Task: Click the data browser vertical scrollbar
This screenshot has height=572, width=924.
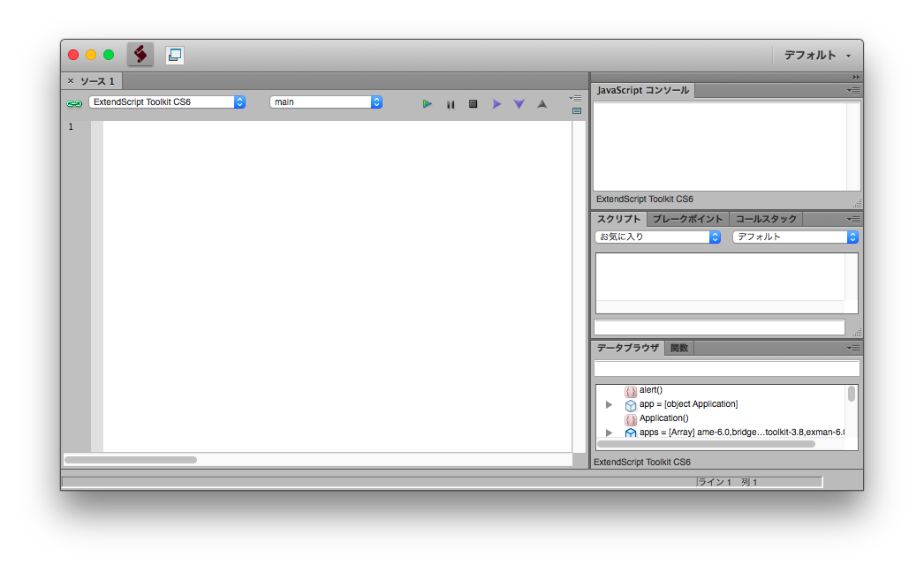Action: click(x=851, y=394)
